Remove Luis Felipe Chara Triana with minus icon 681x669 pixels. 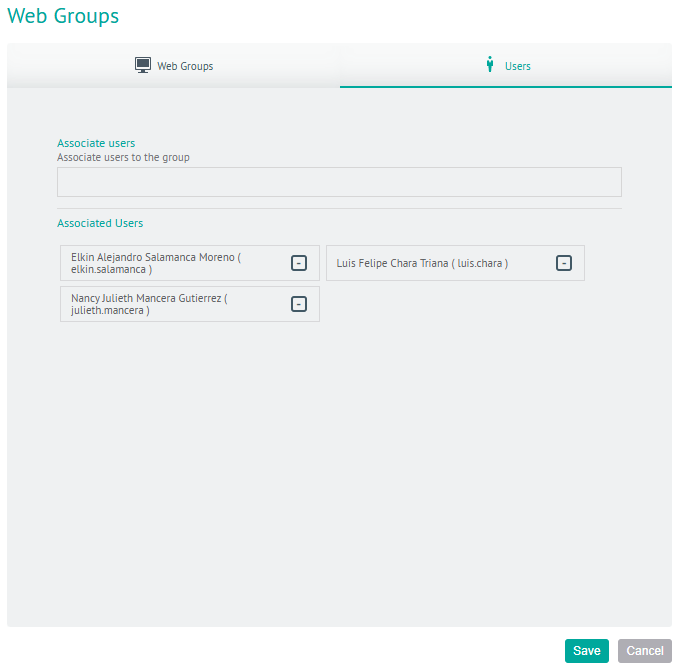coord(564,263)
